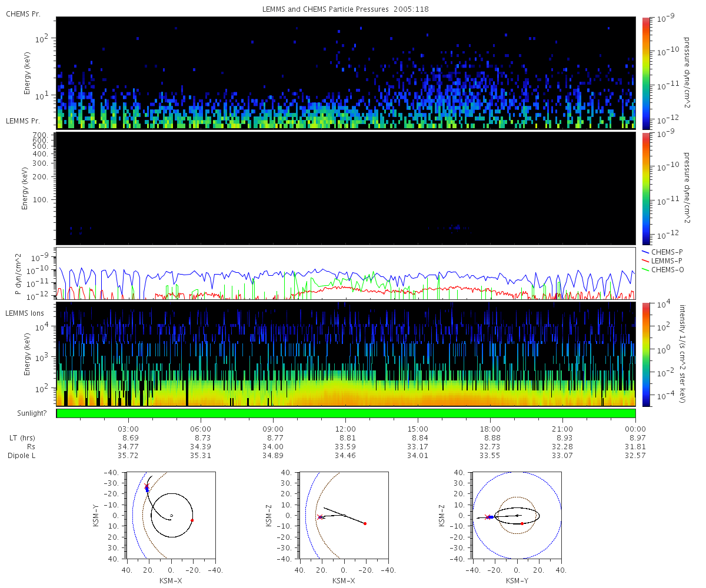
Task: Click the Dipole L value 35.72
Action: pos(128,456)
